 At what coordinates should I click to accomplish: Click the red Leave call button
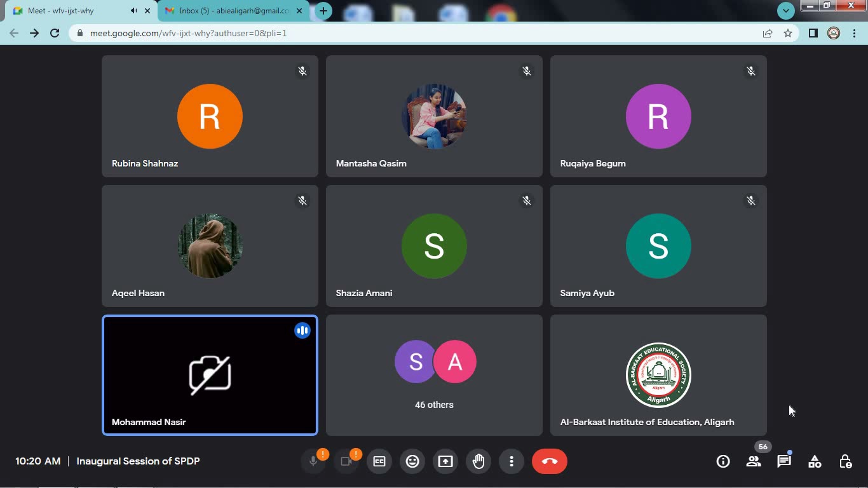point(550,461)
